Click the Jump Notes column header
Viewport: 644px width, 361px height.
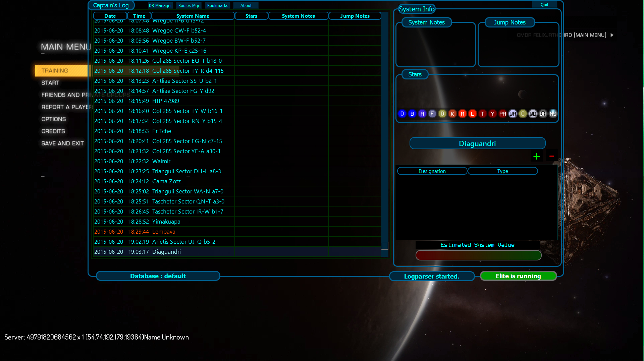coord(355,16)
